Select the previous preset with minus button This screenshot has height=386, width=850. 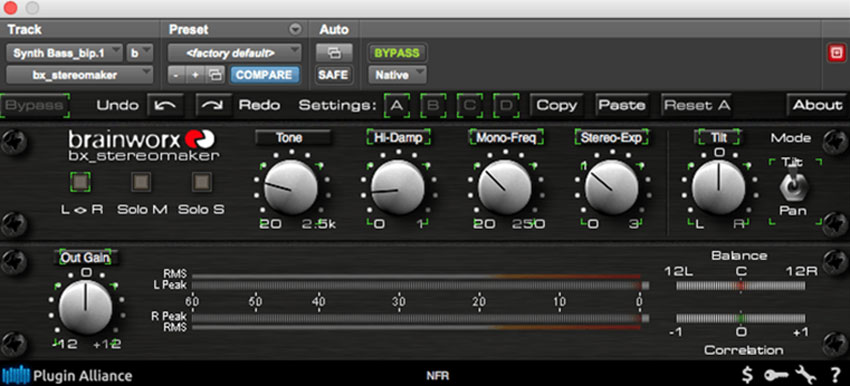[176, 75]
